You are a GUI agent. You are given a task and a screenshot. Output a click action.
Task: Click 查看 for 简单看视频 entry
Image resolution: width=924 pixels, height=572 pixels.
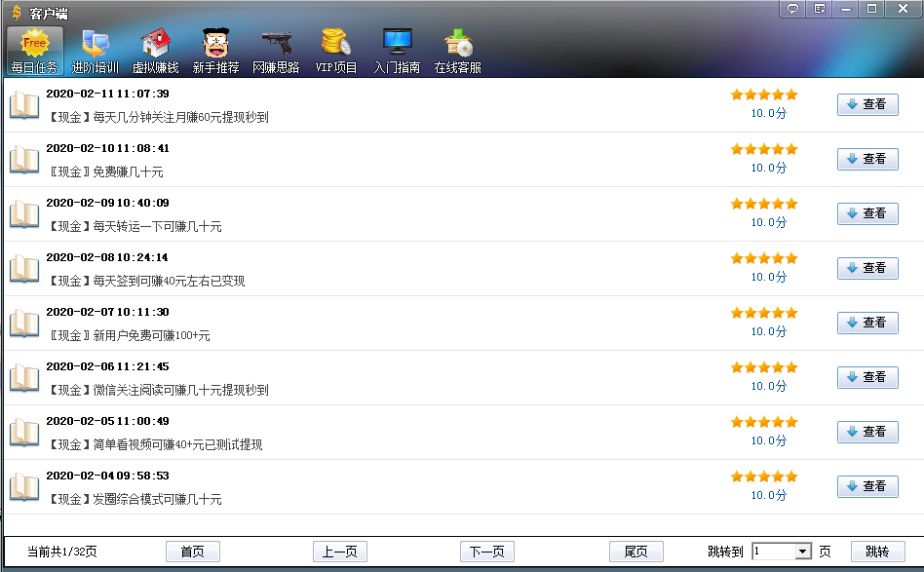867,432
